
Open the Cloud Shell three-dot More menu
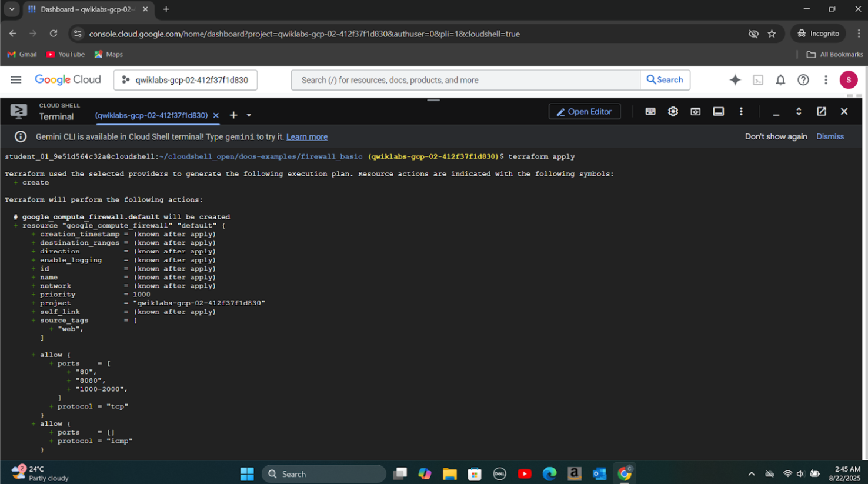[740, 112]
